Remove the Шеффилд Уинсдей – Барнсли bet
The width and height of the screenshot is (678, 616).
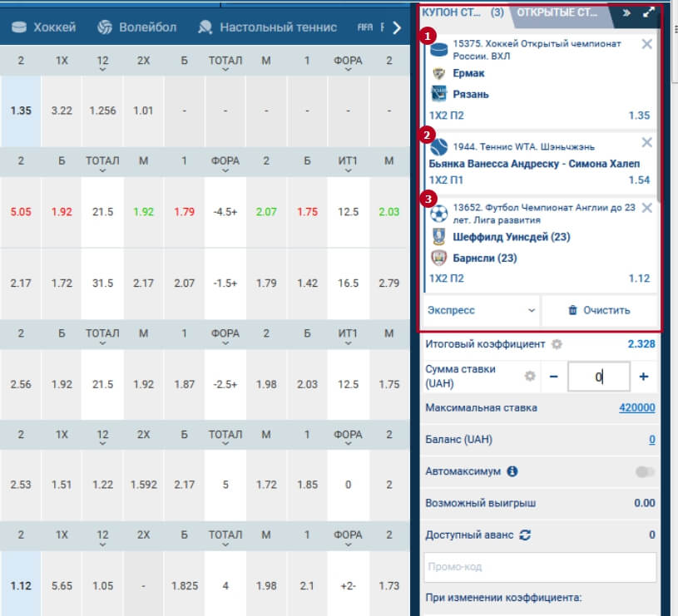coord(647,208)
